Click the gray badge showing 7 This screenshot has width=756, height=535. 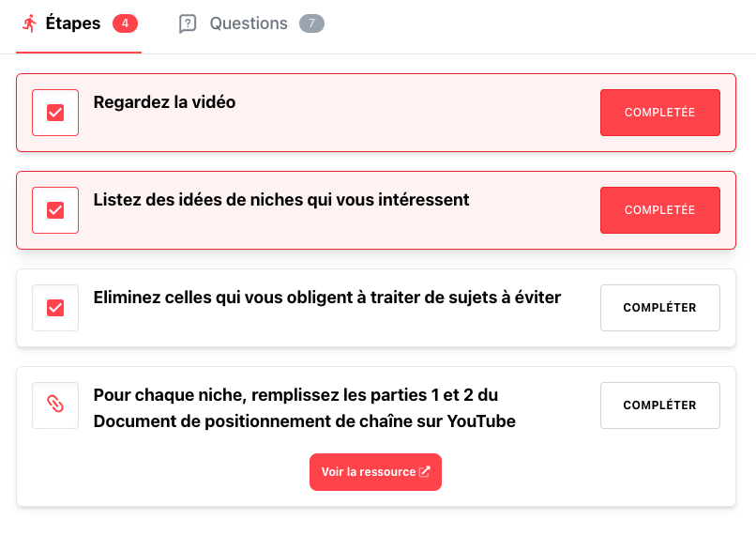pos(311,23)
